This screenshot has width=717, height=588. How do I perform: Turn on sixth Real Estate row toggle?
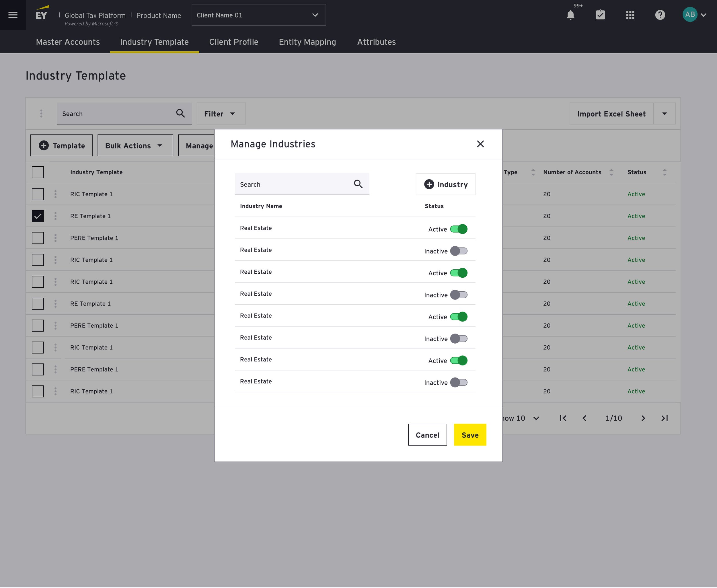pos(459,339)
